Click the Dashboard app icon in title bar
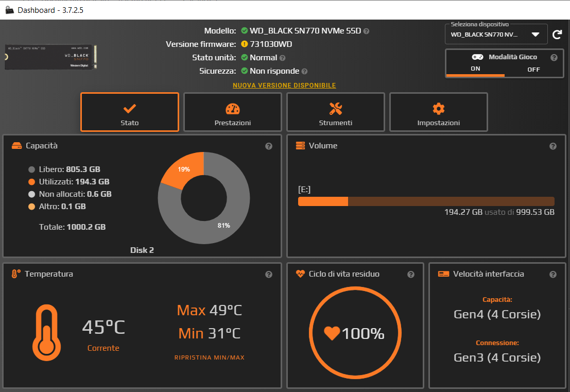The width and height of the screenshot is (570, 392). pyautogui.click(x=9, y=10)
